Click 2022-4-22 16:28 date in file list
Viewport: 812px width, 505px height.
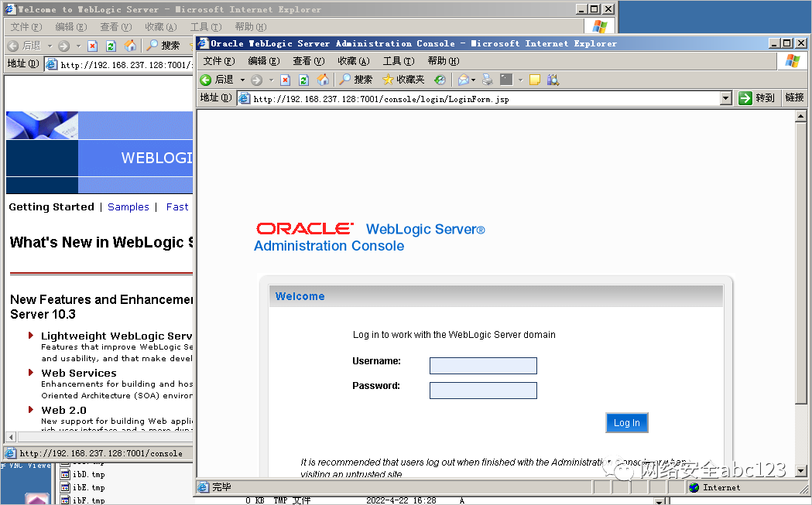pos(401,500)
